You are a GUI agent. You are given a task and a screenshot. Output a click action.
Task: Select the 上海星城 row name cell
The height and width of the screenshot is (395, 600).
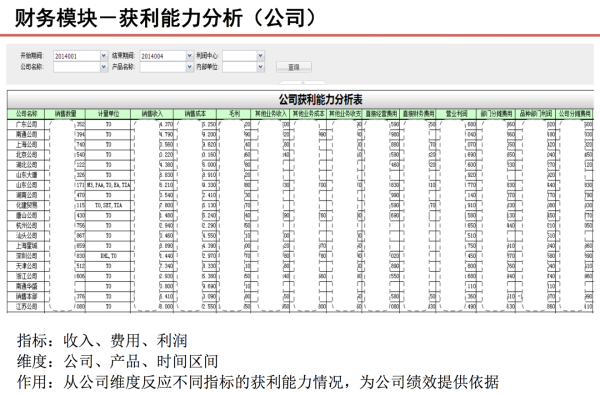[x=26, y=246]
